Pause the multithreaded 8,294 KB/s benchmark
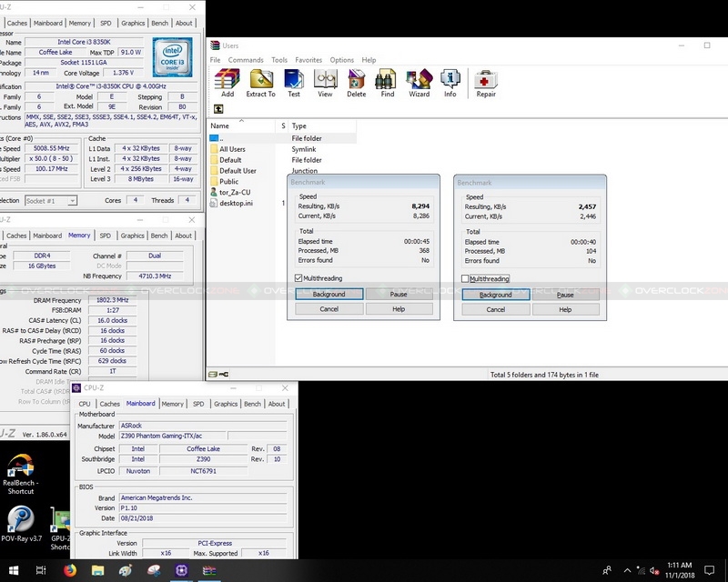Image resolution: width=728 pixels, height=582 pixels. tap(399, 294)
